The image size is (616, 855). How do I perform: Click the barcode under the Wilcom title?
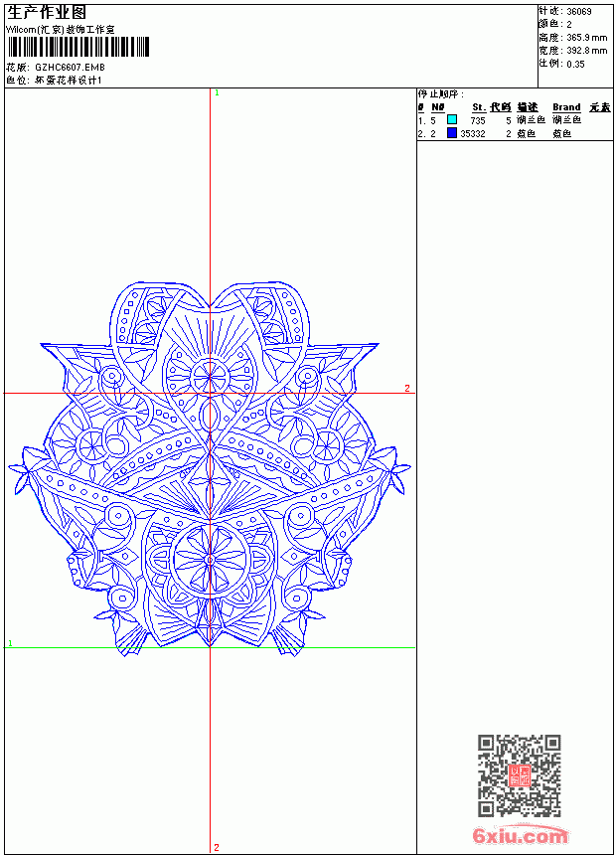(x=77, y=47)
